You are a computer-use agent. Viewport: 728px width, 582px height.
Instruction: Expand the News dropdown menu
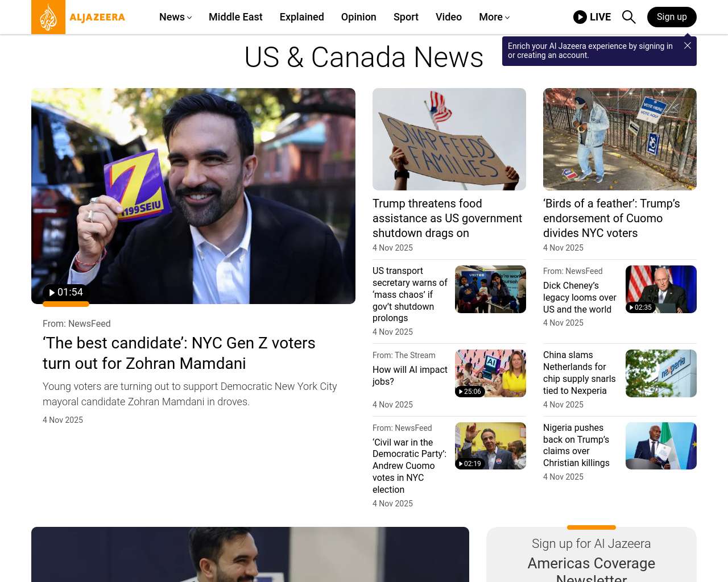pos(175,17)
